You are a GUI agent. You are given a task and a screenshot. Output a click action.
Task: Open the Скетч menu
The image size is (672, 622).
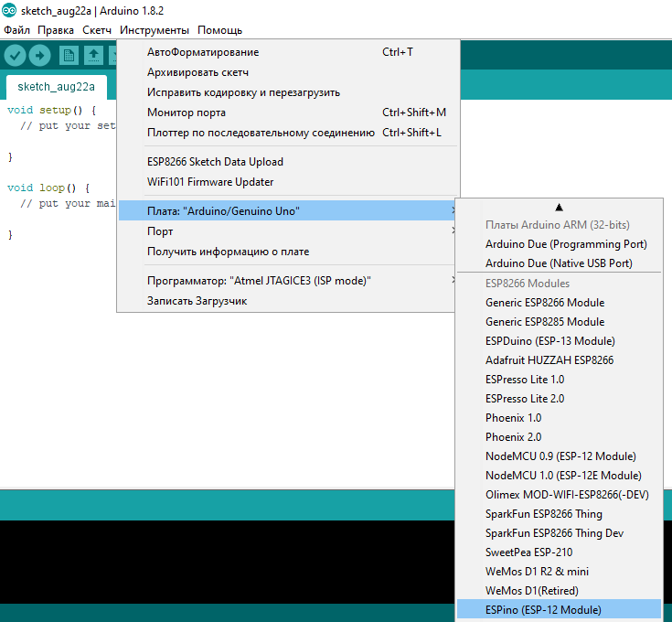click(x=97, y=30)
